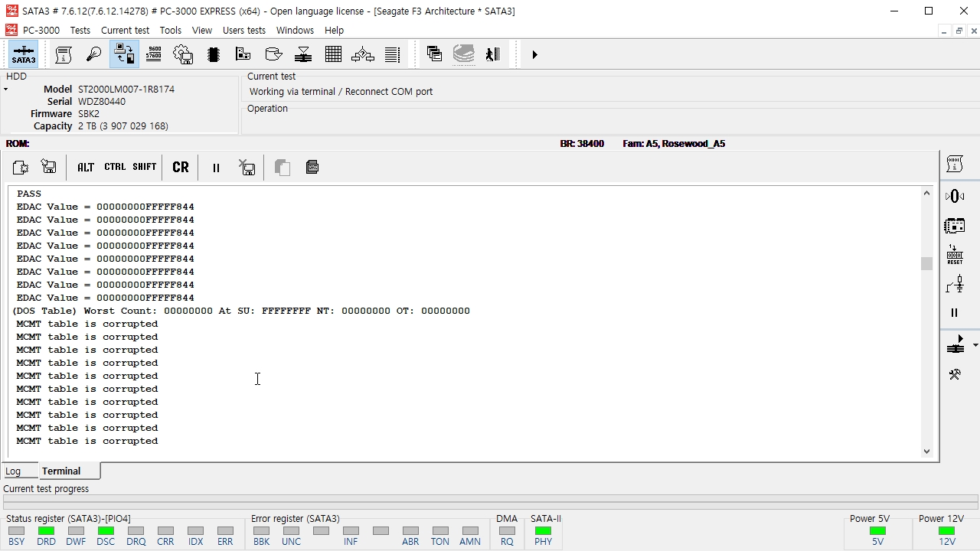The image size is (980, 551).
Task: Open the on-screen keyboard icon
Action: (x=312, y=168)
